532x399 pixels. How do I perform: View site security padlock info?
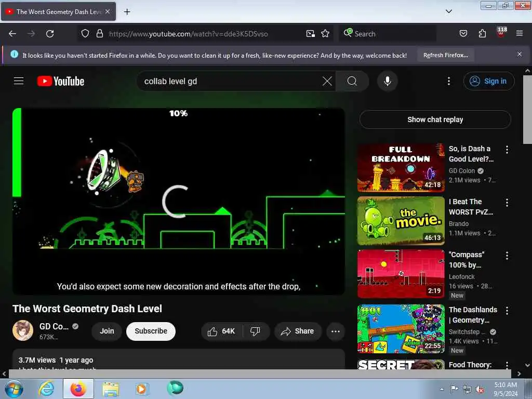coord(99,34)
